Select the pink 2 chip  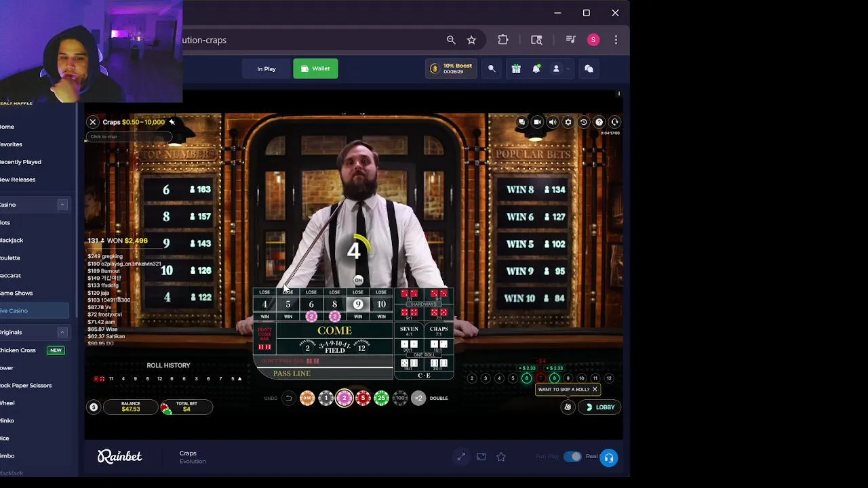(x=344, y=398)
